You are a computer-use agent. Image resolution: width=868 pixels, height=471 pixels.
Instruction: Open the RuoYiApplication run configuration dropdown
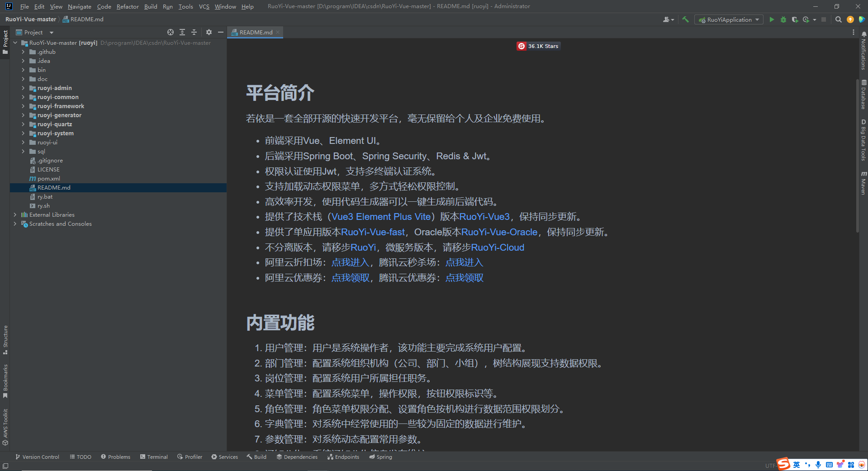pos(729,19)
